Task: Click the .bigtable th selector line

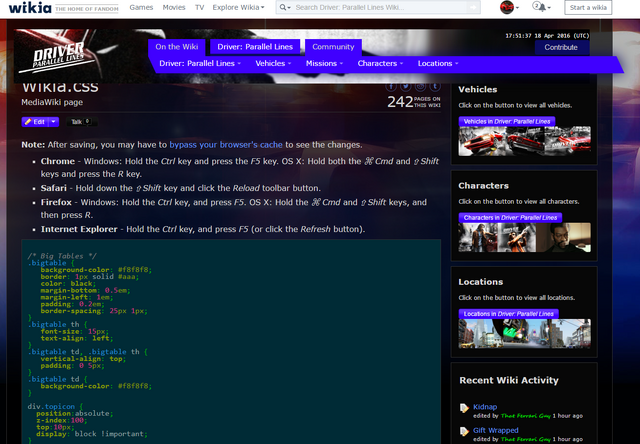Action: click(58, 324)
